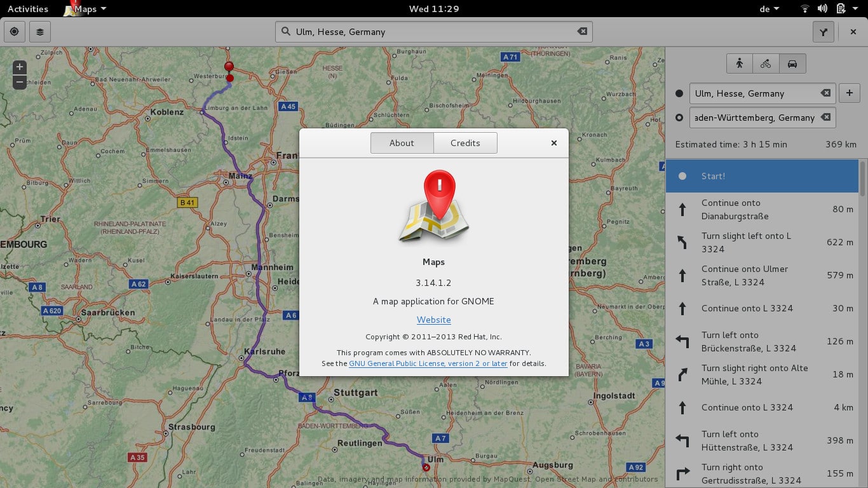Open the Maps Website link
The height and width of the screenshot is (488, 868).
[x=434, y=320]
